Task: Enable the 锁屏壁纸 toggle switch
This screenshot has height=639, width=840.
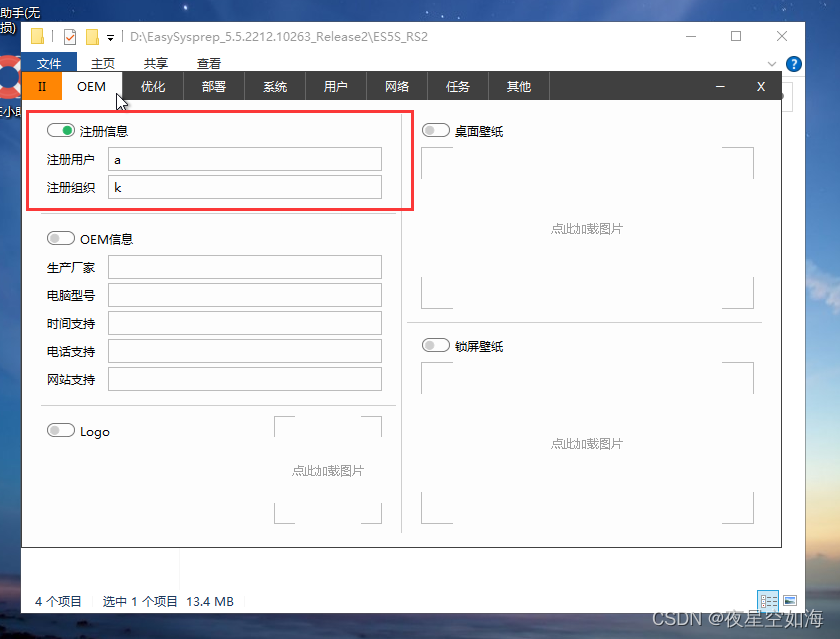Action: 435,344
